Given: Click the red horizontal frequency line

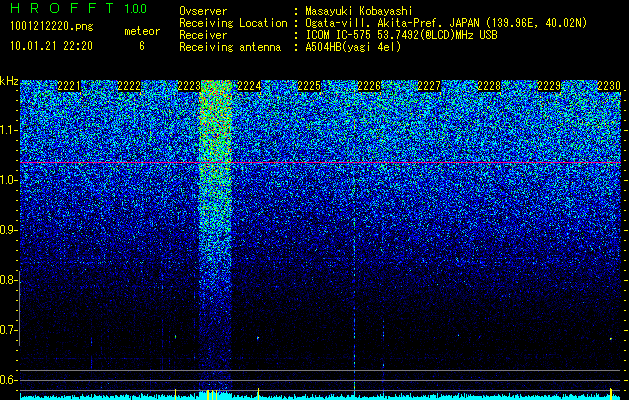Looking at the screenshot, I should [x=321, y=162].
